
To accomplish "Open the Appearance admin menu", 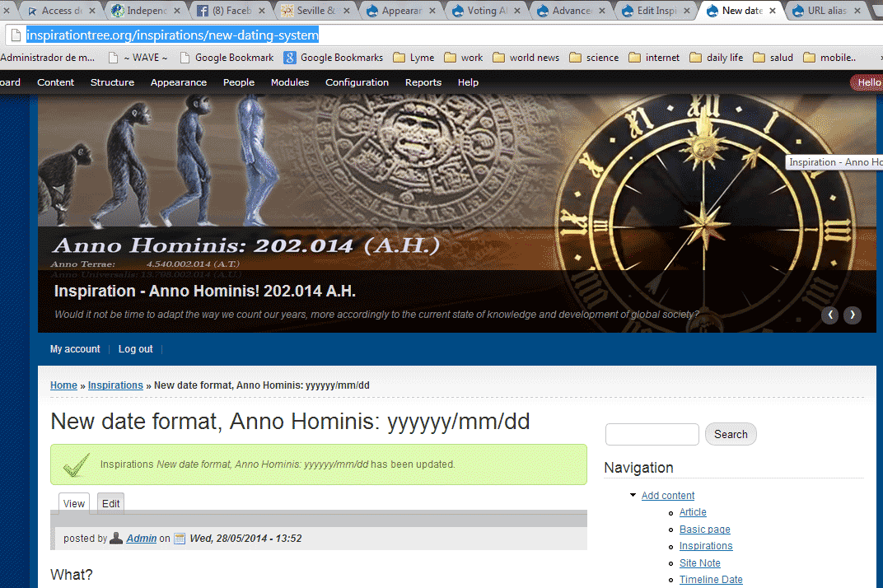I will coord(179,82).
